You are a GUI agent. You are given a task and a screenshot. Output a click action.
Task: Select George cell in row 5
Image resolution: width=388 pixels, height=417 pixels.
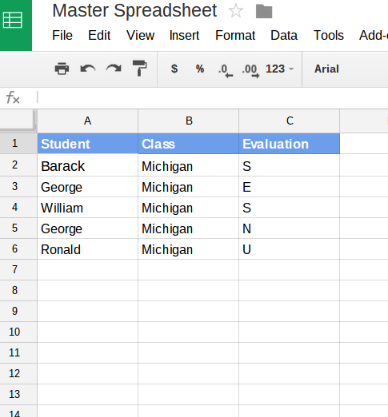tap(88, 228)
